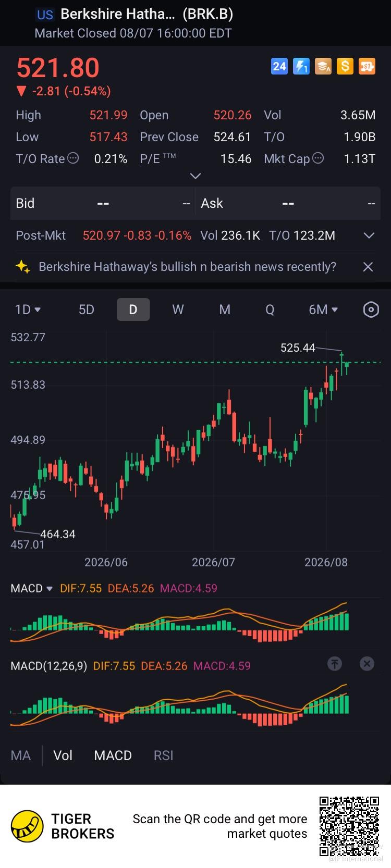Open chart settings hexagon gear icon
Viewport: 391px width, 868px height.
tap(371, 309)
